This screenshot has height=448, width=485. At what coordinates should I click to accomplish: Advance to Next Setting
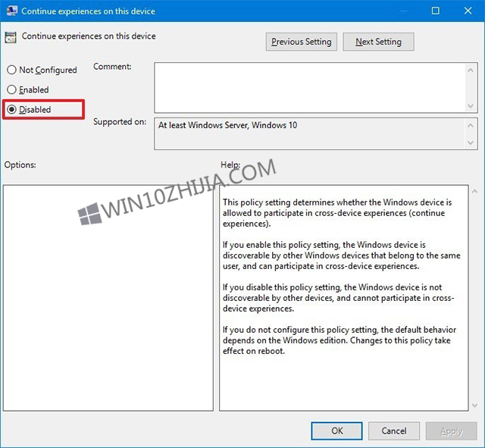tap(378, 42)
